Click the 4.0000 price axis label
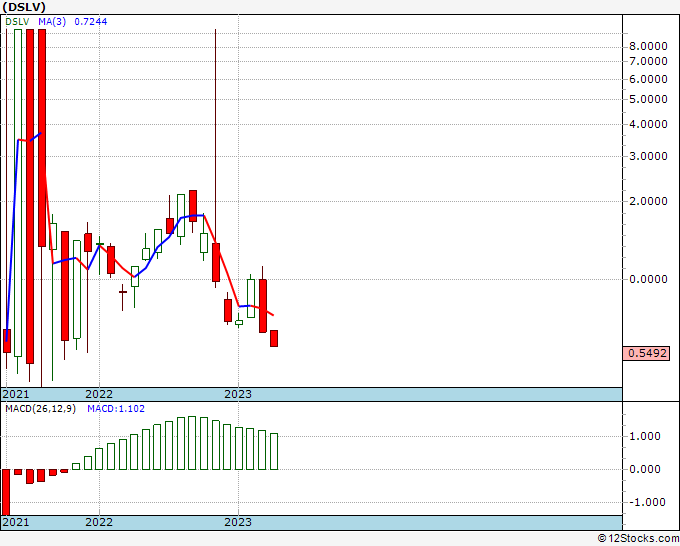The width and height of the screenshot is (680, 546). pyautogui.click(x=648, y=124)
